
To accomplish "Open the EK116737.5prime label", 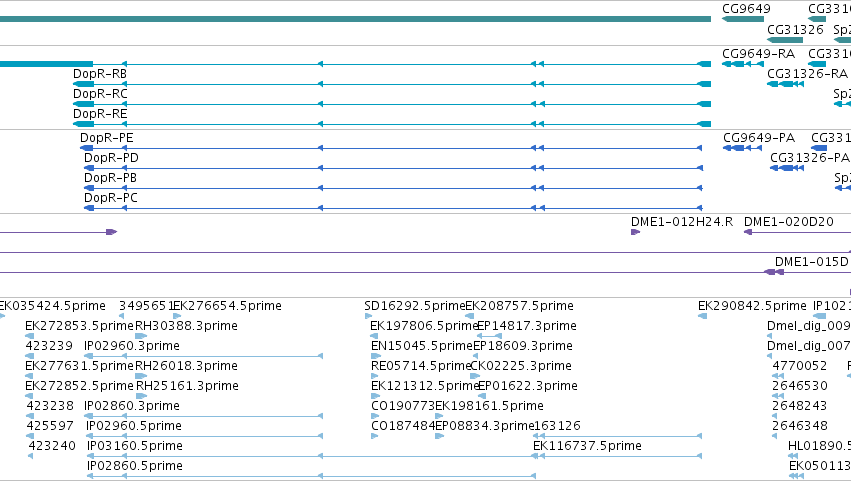I will coord(587,447).
